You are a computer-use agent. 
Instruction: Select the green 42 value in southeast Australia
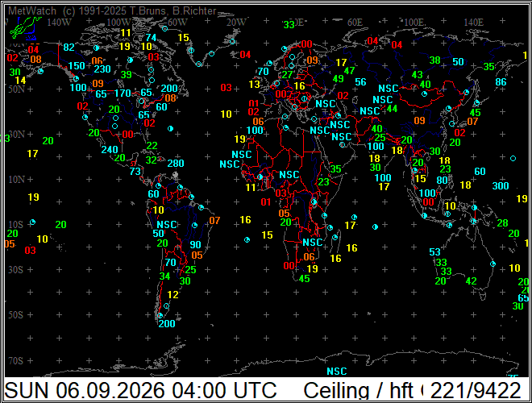(x=472, y=281)
